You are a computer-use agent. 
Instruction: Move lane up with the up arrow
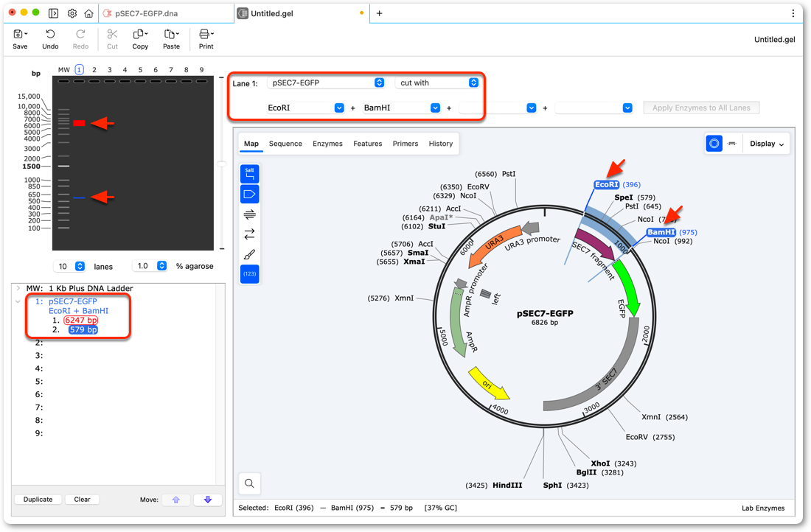pyautogui.click(x=176, y=500)
